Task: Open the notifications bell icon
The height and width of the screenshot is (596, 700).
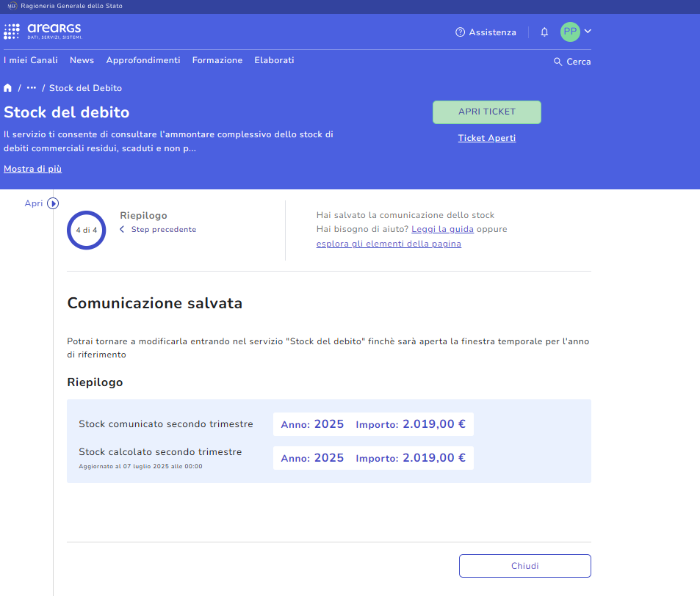Action: [544, 32]
